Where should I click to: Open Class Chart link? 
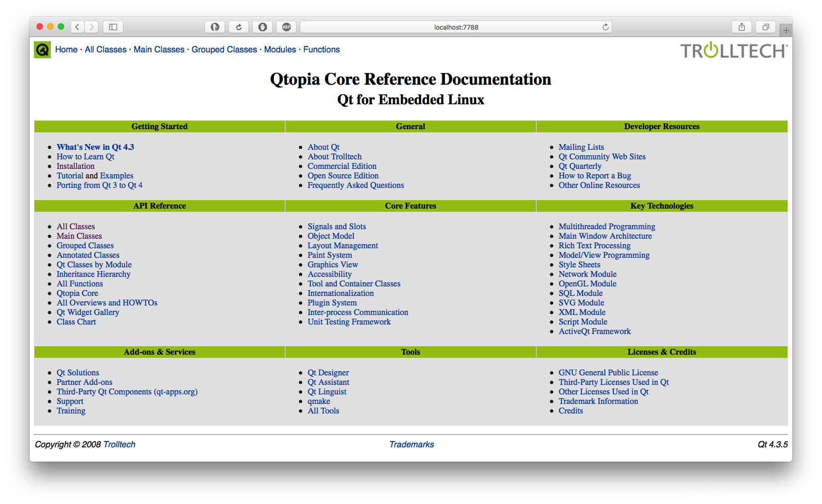(x=76, y=322)
